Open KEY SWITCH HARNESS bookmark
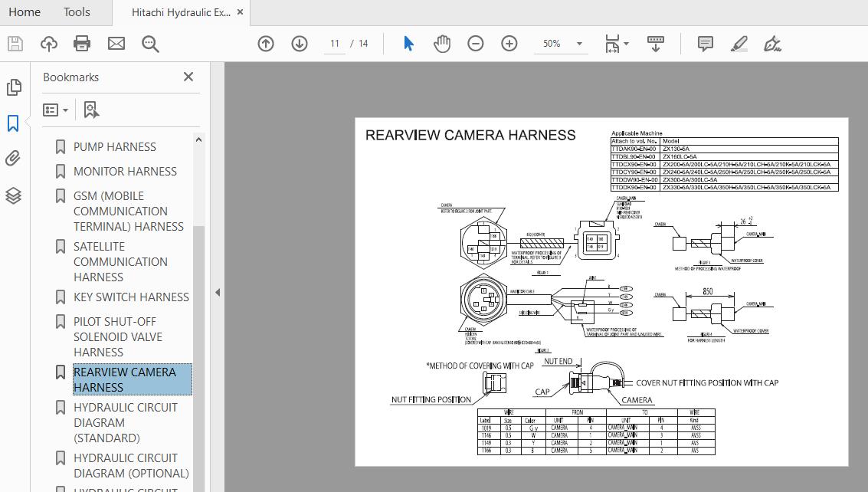This screenshot has width=868, height=492. point(130,297)
